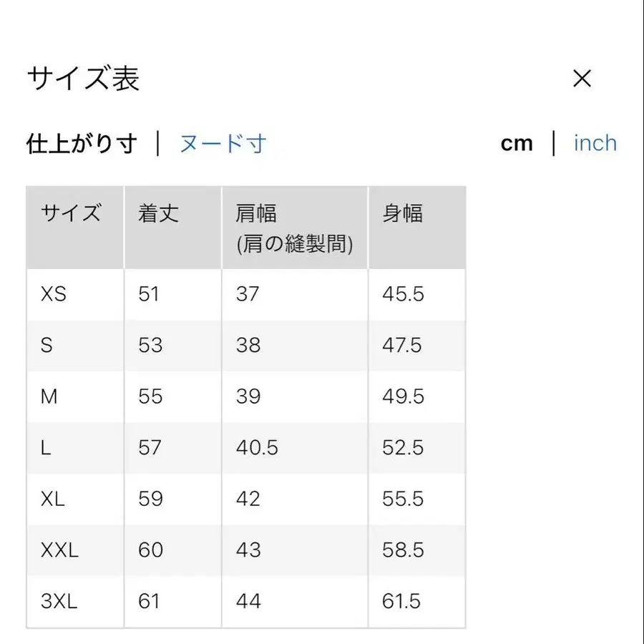This screenshot has height=644, width=644.
Task: Click the value 45.5 for XS 身幅
Action: click(x=403, y=294)
